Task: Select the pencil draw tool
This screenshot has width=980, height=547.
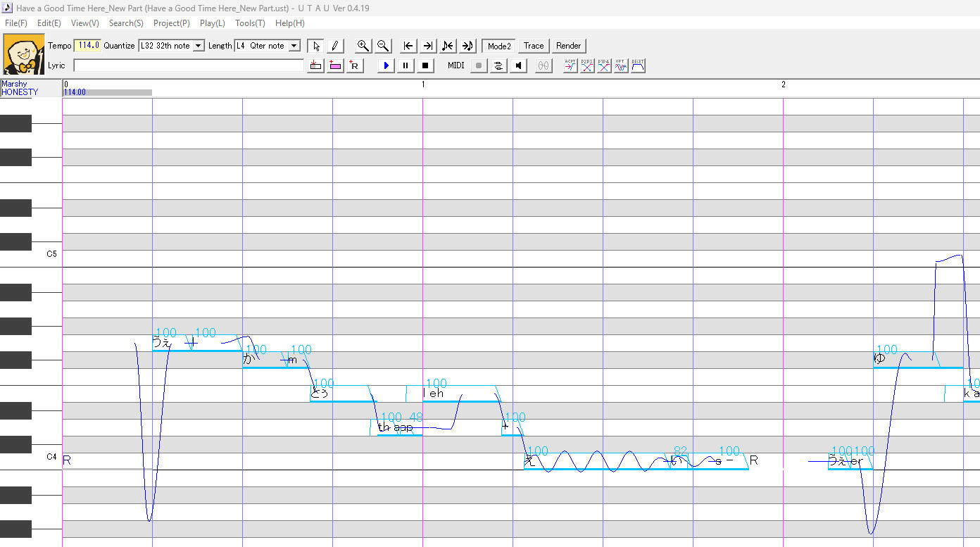Action: (335, 46)
